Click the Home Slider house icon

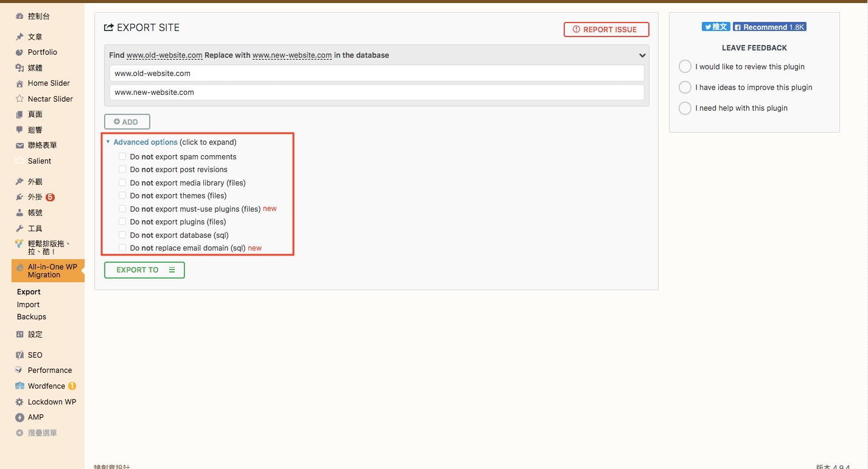tap(19, 83)
